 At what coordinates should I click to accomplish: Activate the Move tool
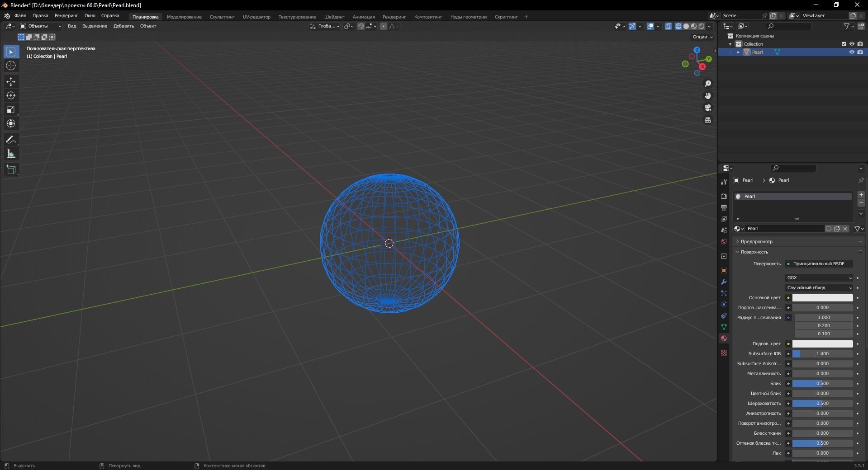tap(11, 82)
